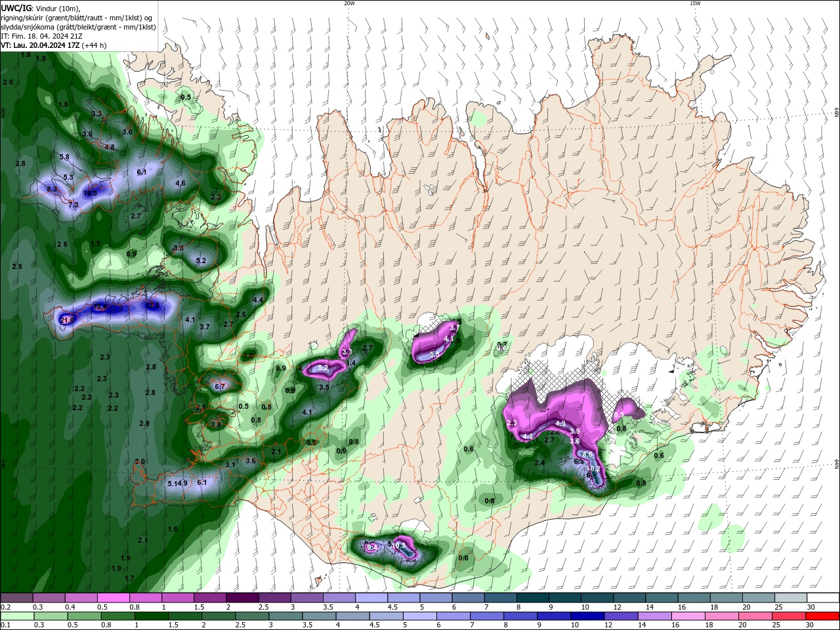Click the "5.5" snowfall value
This screenshot has width=840, height=630.
click(x=434, y=354)
